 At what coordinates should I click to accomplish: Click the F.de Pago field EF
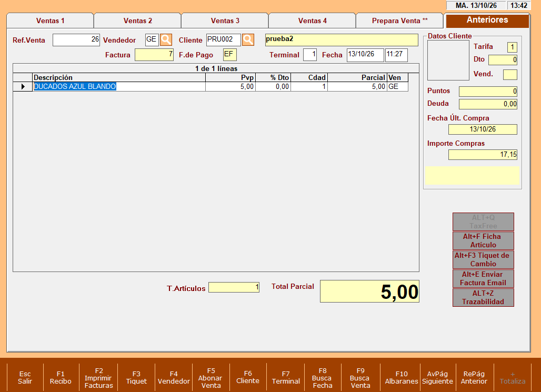[x=230, y=55]
